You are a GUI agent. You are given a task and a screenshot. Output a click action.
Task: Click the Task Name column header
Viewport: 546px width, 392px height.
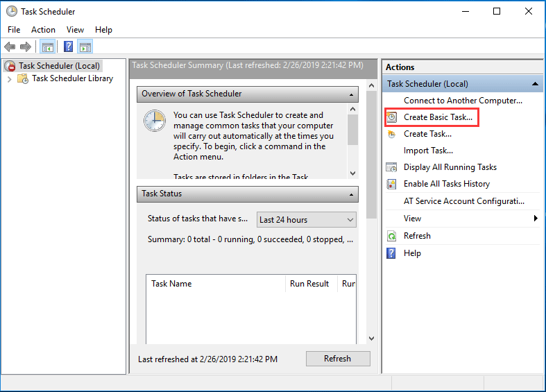(x=216, y=284)
